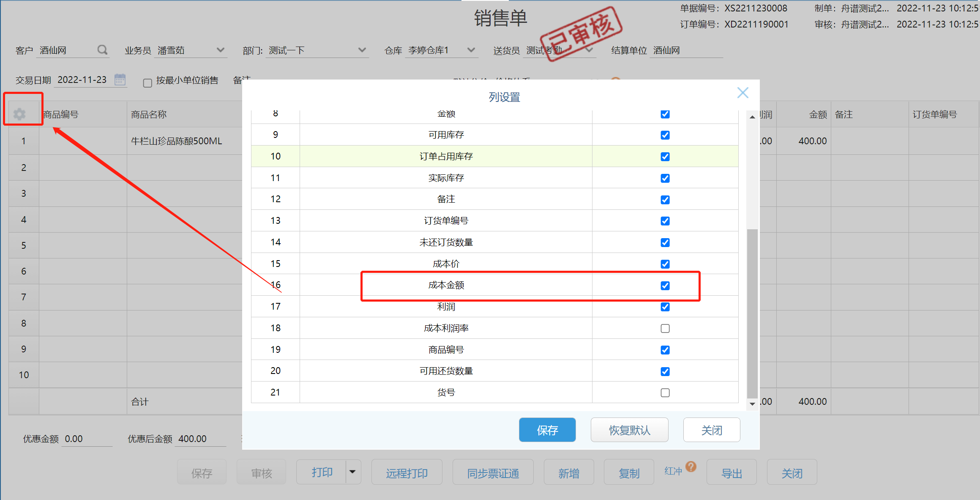Viewport: 980px width, 500px height.
Task: Click the 新增 button
Action: tap(569, 472)
